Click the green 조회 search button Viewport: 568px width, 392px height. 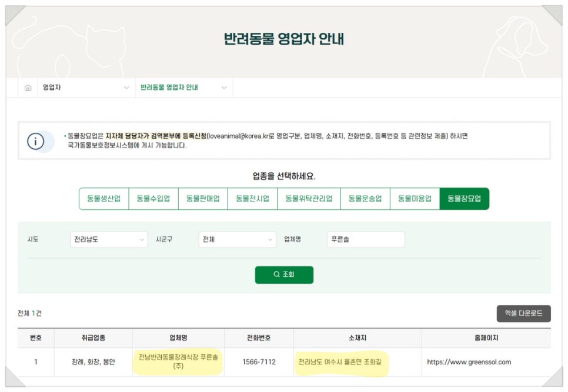(284, 274)
